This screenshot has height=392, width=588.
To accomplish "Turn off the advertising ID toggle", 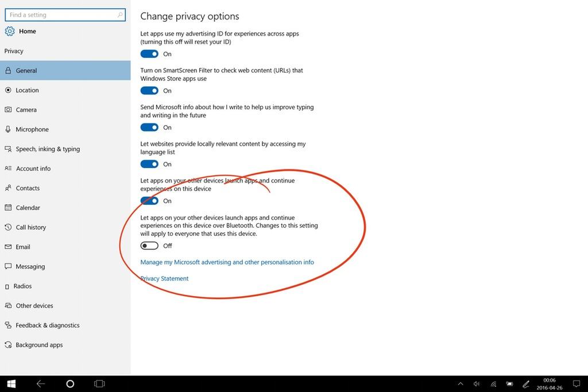I will [x=149, y=54].
